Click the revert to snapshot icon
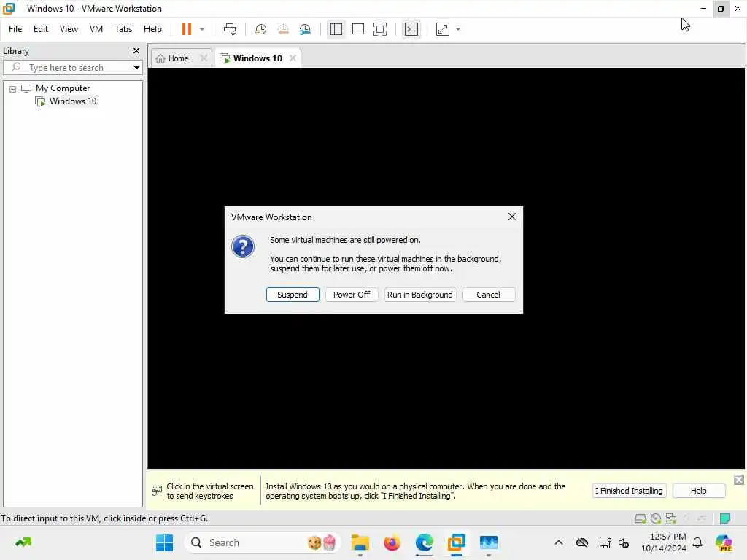 pyautogui.click(x=283, y=29)
